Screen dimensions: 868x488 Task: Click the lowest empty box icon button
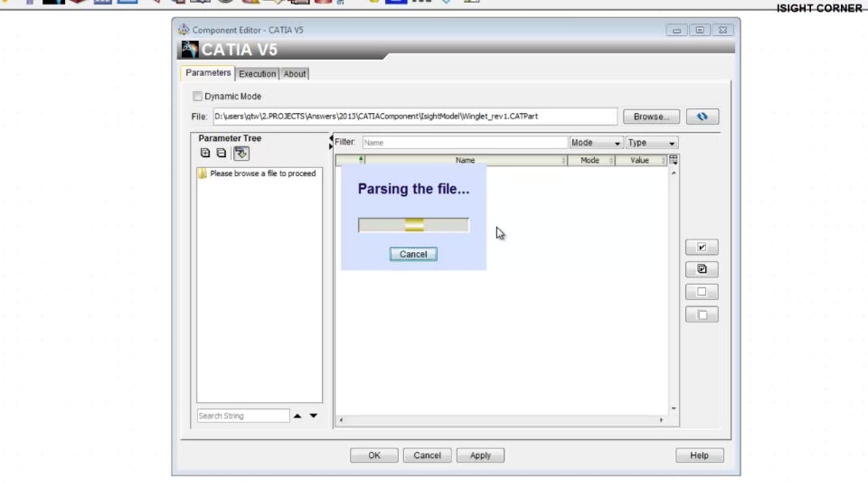click(702, 314)
